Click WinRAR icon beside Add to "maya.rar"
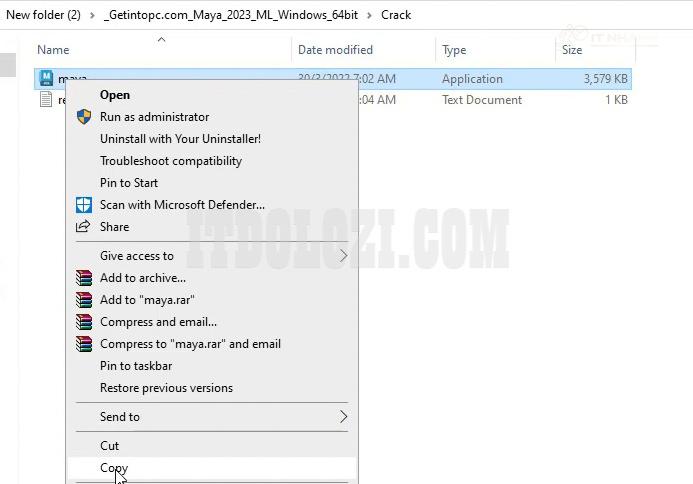The height and width of the screenshot is (484, 693). tap(84, 300)
